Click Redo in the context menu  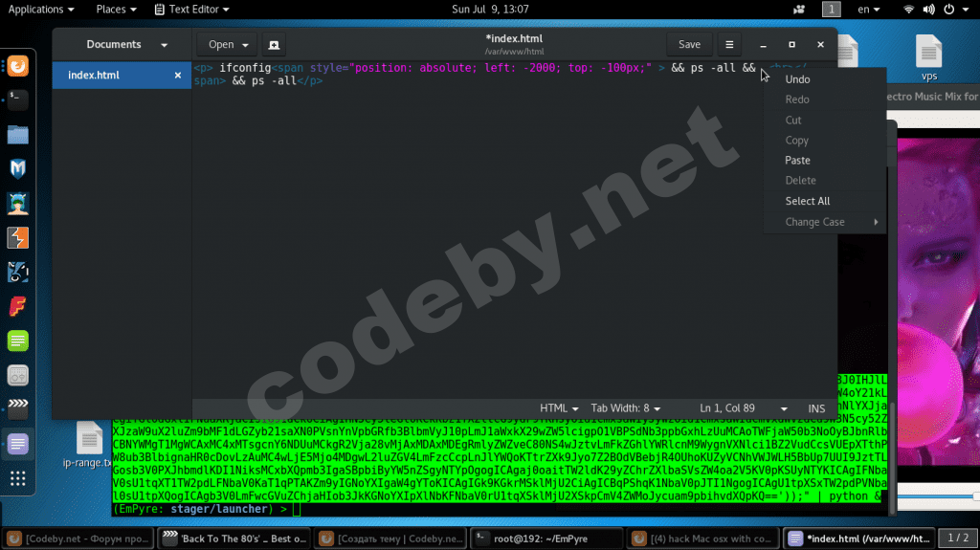(824, 99)
